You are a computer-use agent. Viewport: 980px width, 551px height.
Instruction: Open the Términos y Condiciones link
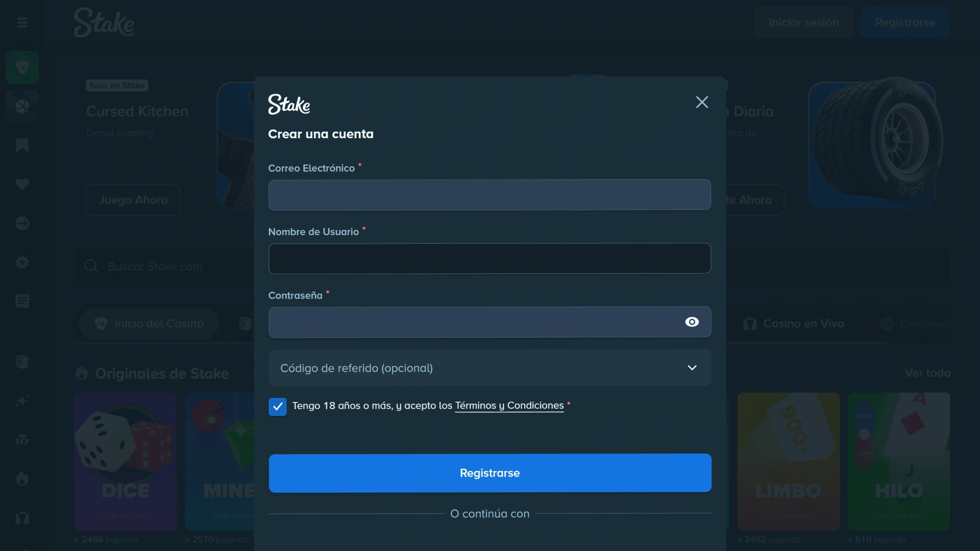click(x=509, y=406)
